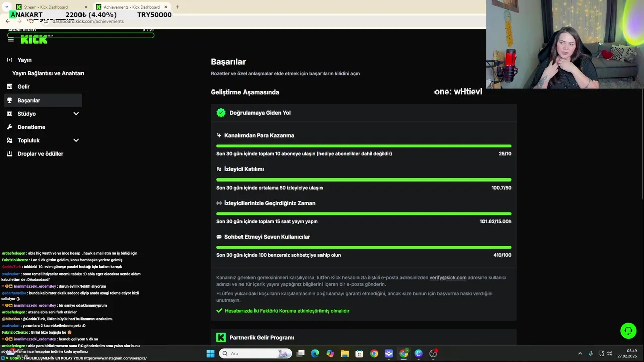Click the Kanalımdan Para Kazanma sparkle icon
The image size is (644, 362).
(219, 135)
